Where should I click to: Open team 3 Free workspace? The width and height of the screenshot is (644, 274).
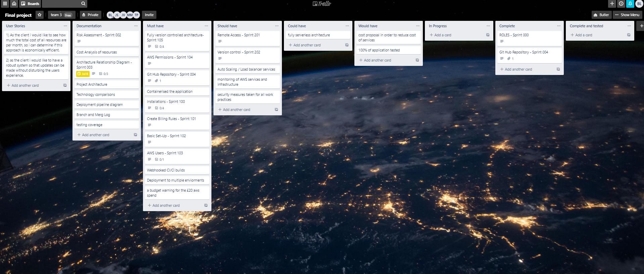click(x=61, y=15)
